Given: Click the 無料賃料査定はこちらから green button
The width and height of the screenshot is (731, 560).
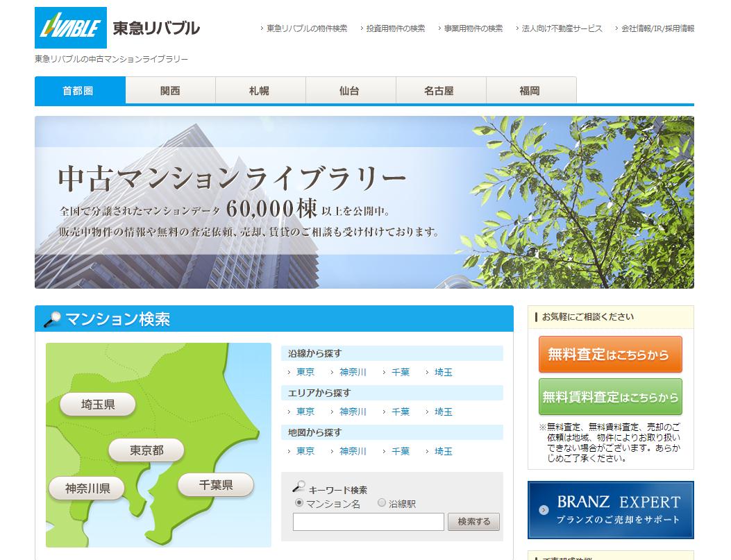Looking at the screenshot, I should [x=610, y=396].
